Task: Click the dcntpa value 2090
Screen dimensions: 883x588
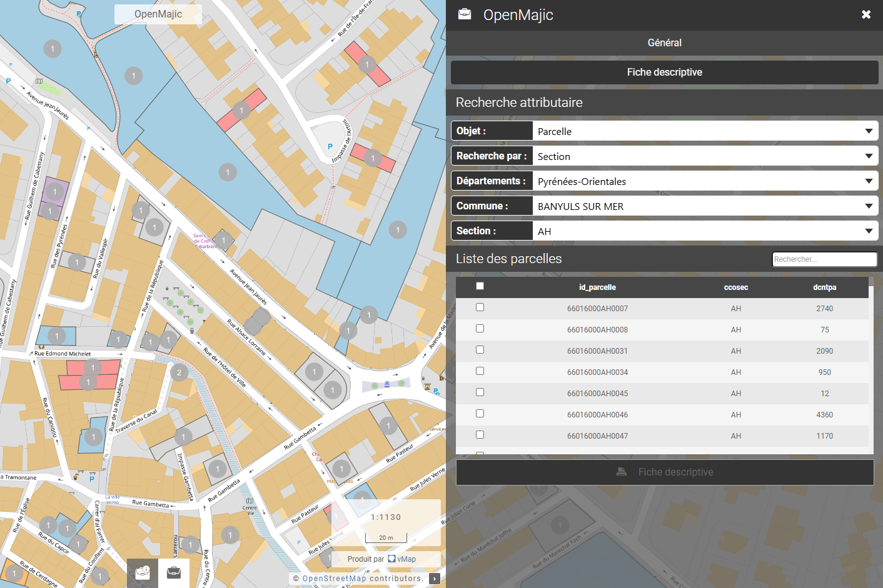Action: pos(825,351)
